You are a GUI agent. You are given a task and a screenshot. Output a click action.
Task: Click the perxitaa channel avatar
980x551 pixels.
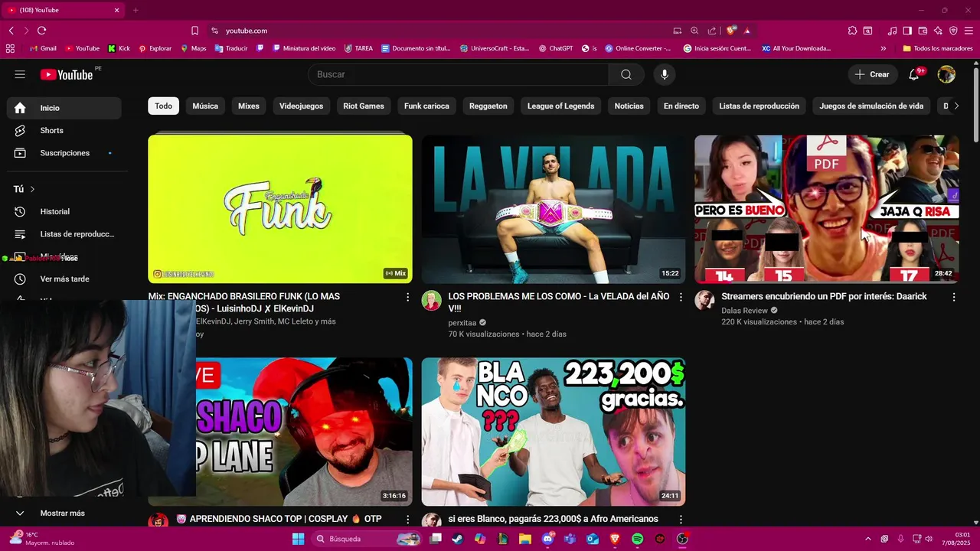pyautogui.click(x=432, y=300)
